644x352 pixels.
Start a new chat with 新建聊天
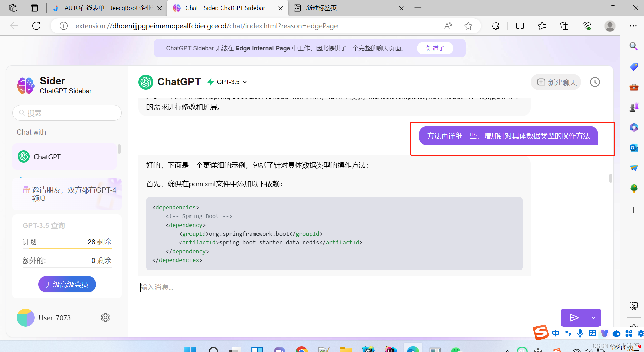(x=556, y=82)
